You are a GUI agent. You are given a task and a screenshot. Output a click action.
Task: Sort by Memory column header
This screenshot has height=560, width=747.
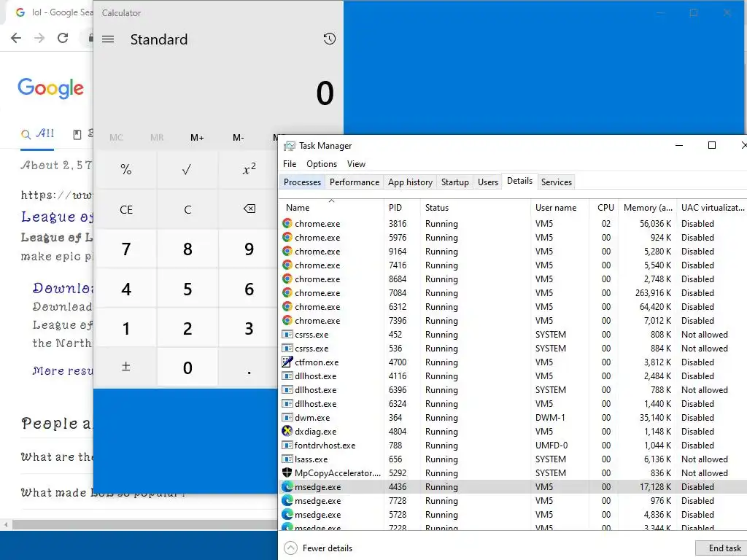pos(648,208)
